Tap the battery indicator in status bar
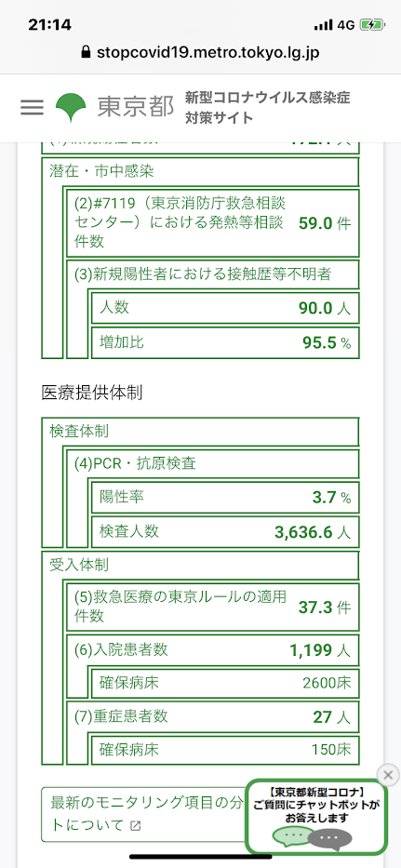401x868 pixels. (x=371, y=25)
